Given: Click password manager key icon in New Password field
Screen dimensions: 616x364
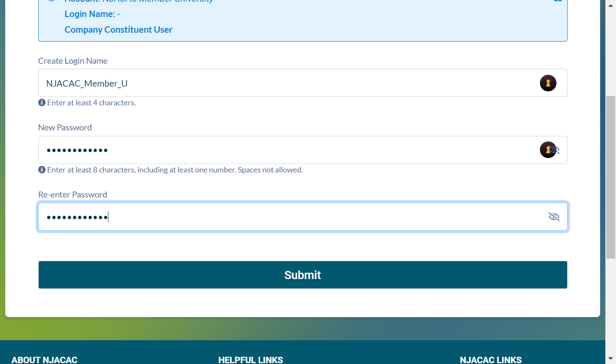Looking at the screenshot, I should click(x=548, y=150).
